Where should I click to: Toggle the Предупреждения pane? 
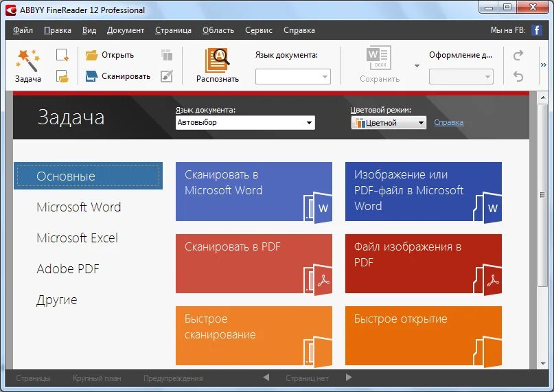173,378
